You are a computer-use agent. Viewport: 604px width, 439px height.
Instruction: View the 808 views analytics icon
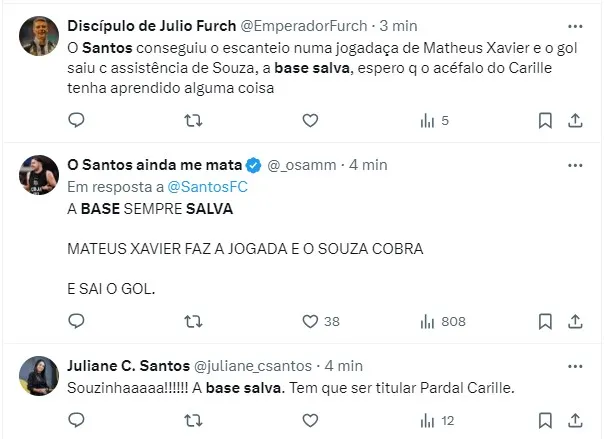427,321
